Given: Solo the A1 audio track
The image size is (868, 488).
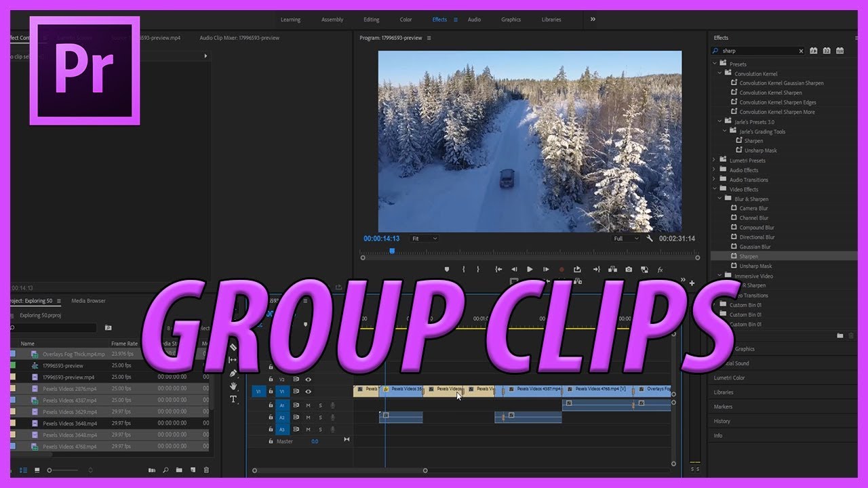Looking at the screenshot, I should (x=320, y=405).
